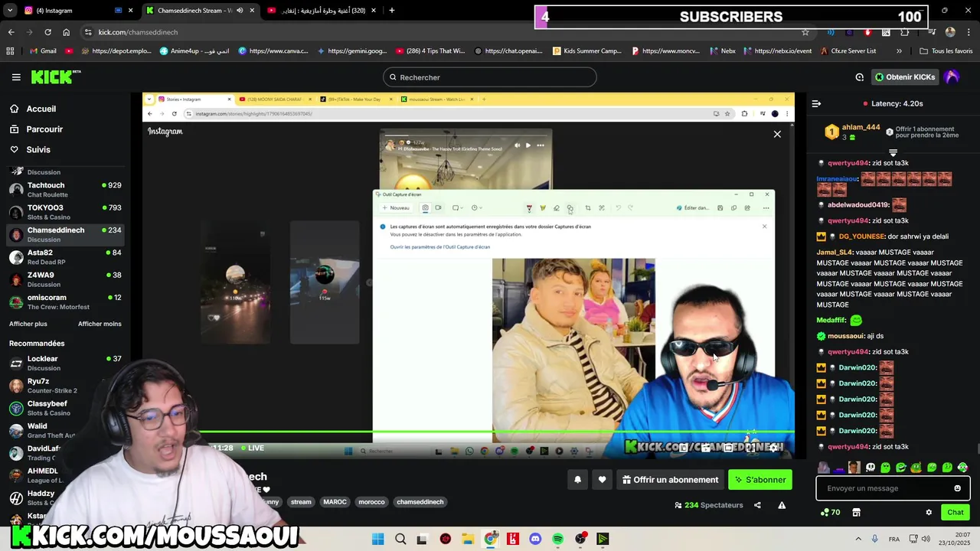Open the Asta82 channel
This screenshot has height=551, width=980.
[x=65, y=257]
